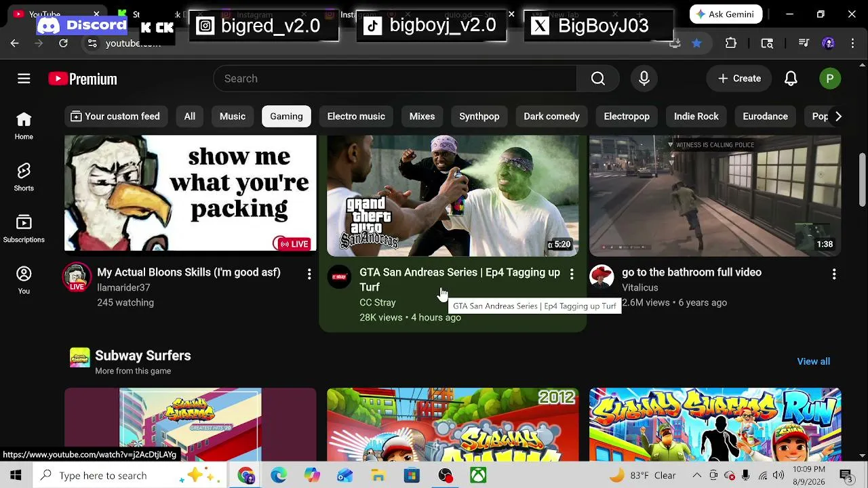
Task: Open more options for GTA San Andreas video
Action: coord(572,274)
